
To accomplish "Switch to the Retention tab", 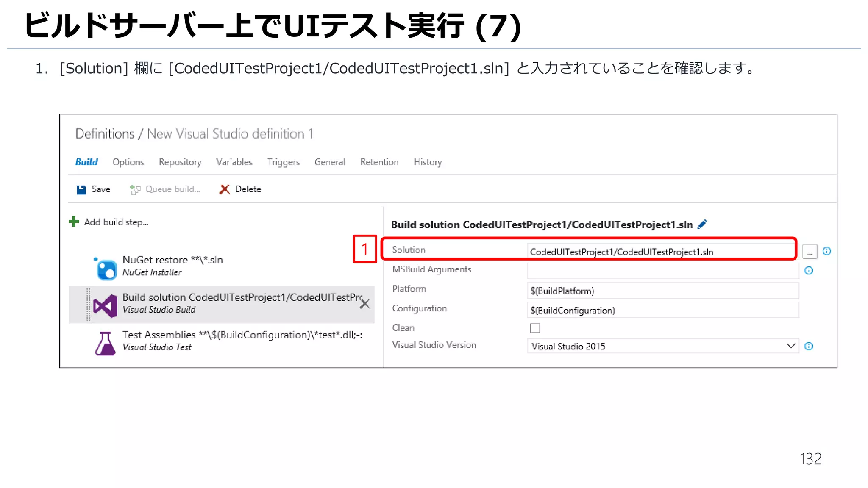I will pos(379,162).
